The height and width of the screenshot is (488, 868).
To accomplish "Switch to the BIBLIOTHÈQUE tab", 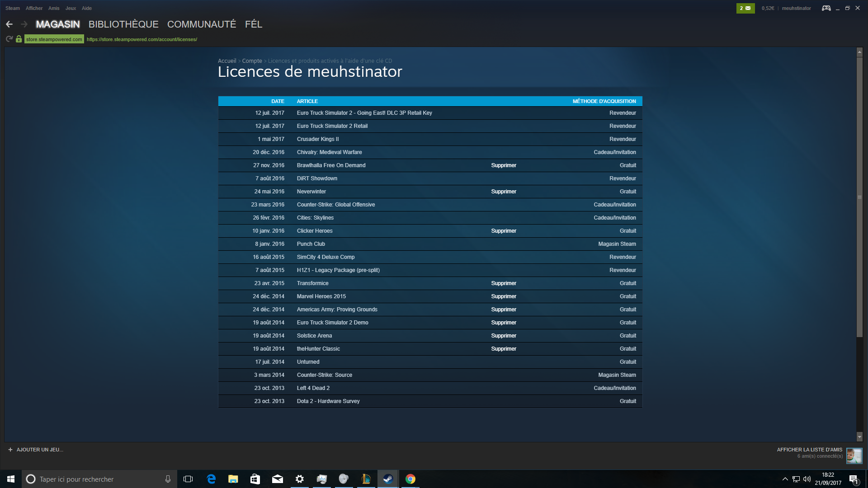I will [x=123, y=24].
